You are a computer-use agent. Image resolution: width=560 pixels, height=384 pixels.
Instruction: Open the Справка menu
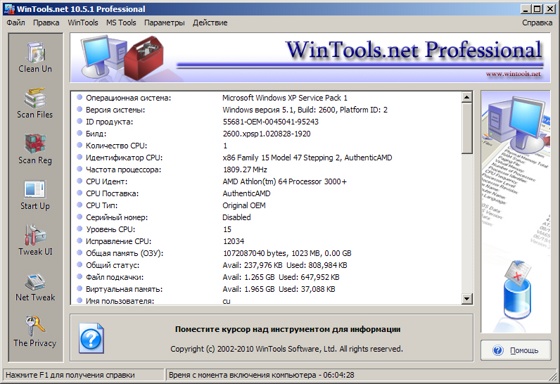(x=537, y=23)
